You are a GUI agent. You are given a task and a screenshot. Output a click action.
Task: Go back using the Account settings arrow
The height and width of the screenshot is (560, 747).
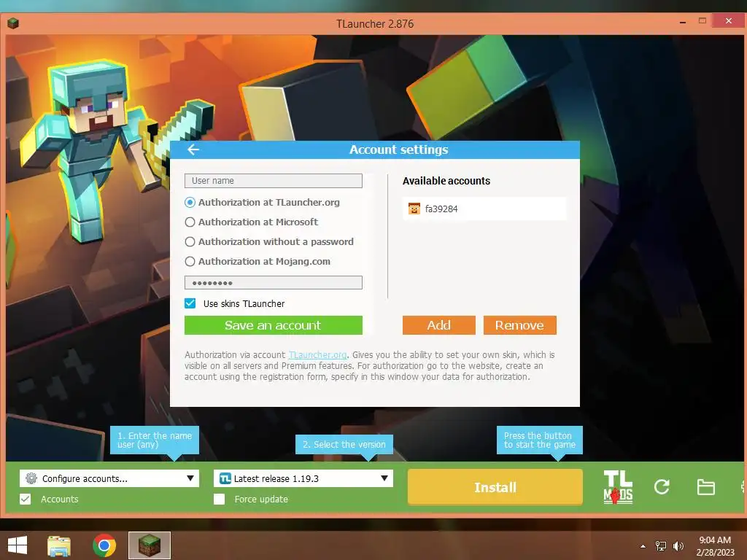click(x=193, y=149)
